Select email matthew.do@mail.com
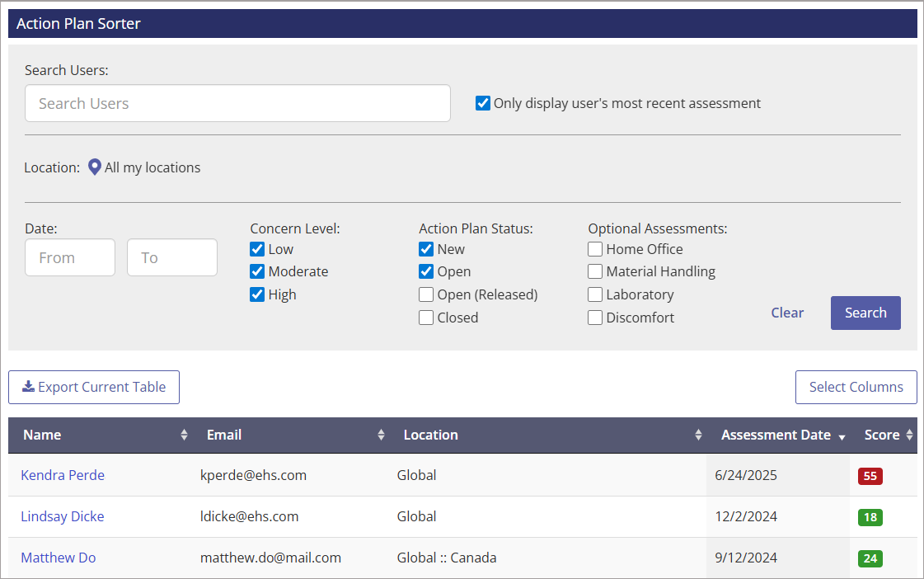 point(270,558)
